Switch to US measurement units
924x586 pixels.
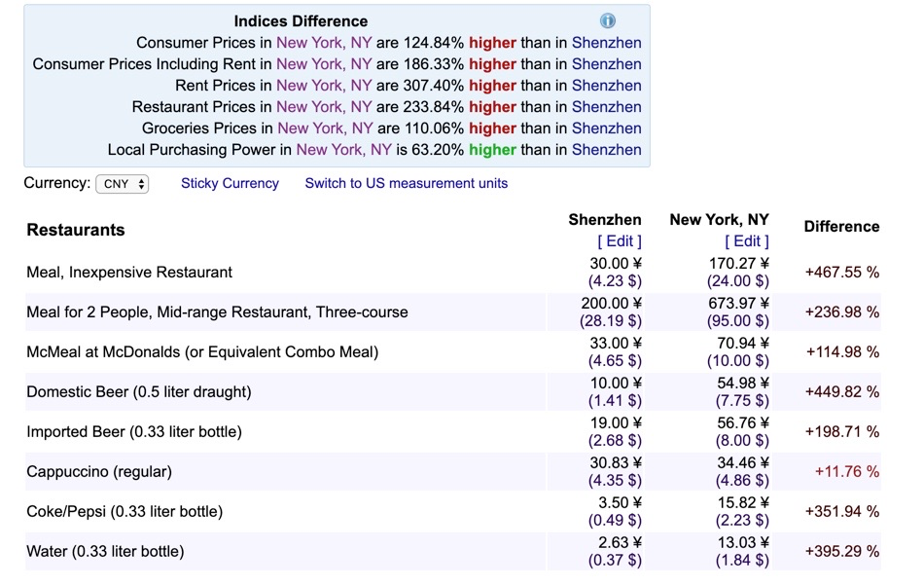tap(406, 183)
